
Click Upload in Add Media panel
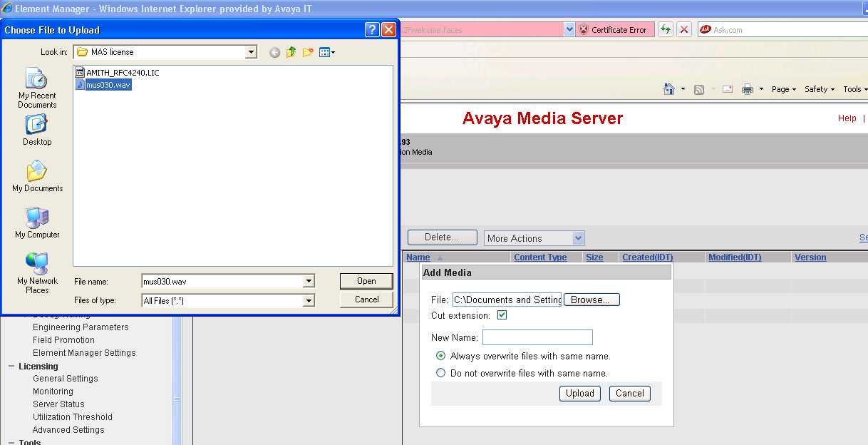point(580,393)
